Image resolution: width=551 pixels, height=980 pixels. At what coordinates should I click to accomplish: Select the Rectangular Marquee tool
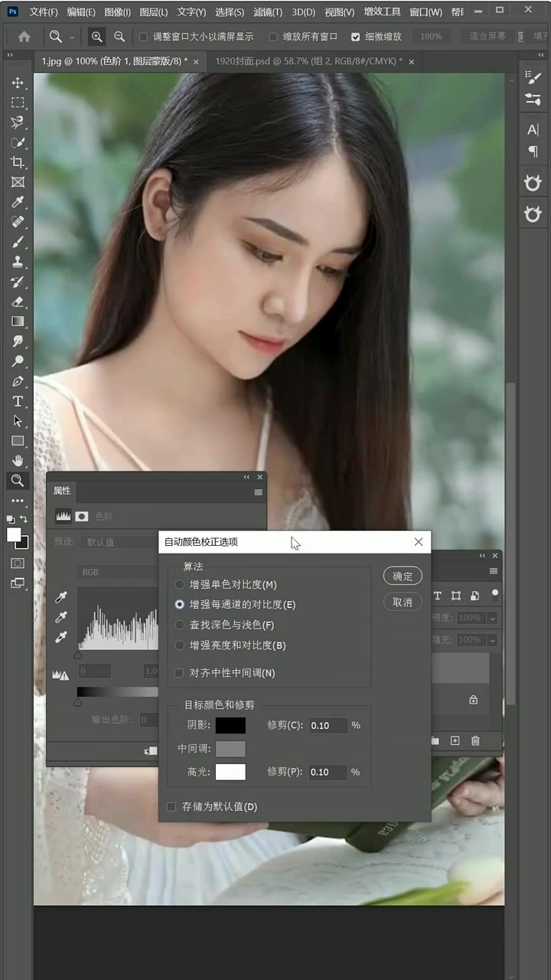click(18, 103)
